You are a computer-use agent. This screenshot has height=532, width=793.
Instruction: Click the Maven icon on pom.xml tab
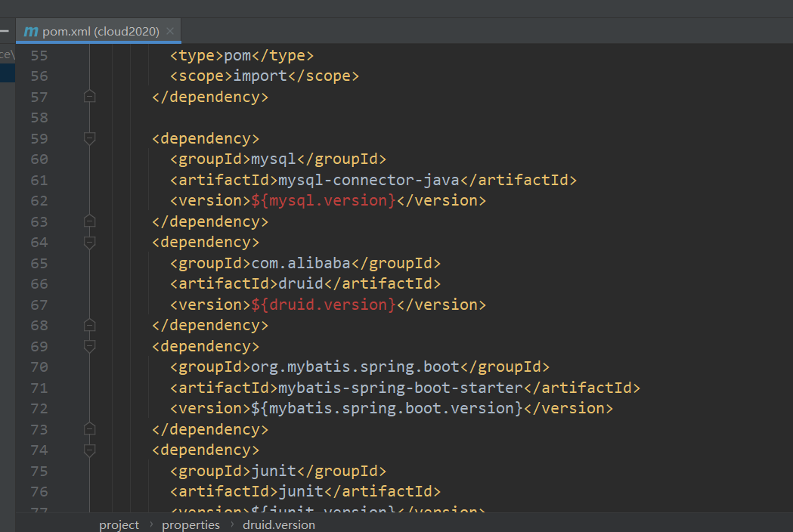(31, 32)
